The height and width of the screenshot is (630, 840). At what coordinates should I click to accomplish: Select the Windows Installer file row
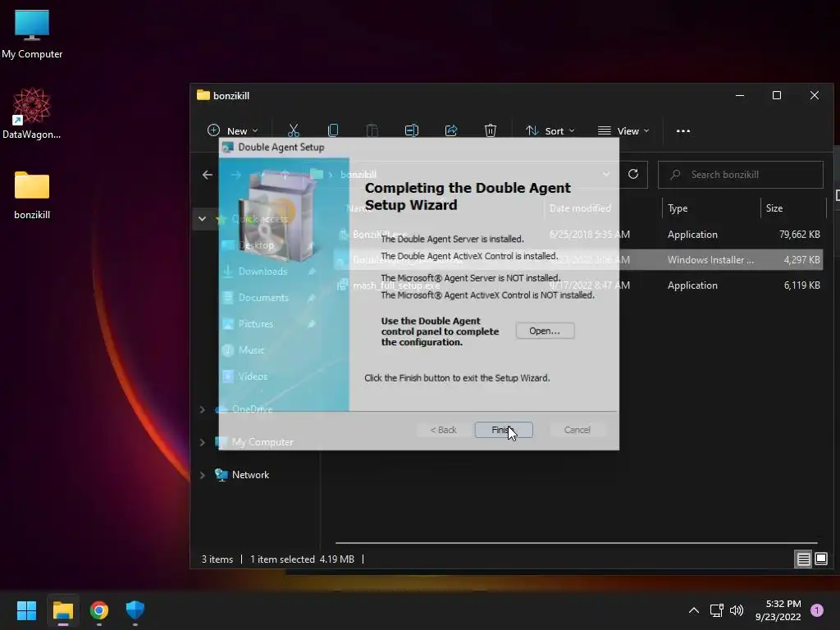[x=578, y=260]
